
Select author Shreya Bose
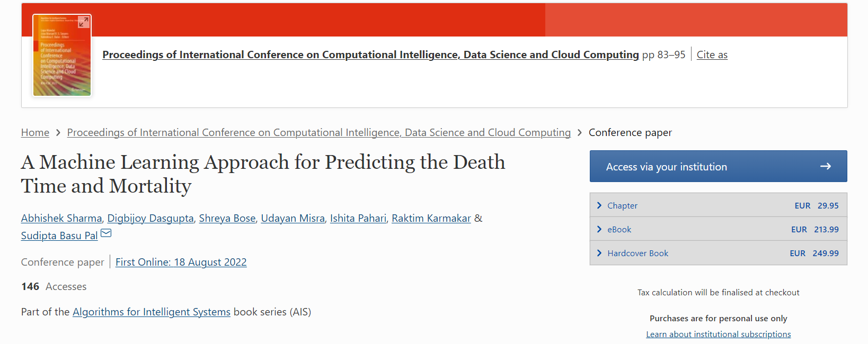(227, 218)
